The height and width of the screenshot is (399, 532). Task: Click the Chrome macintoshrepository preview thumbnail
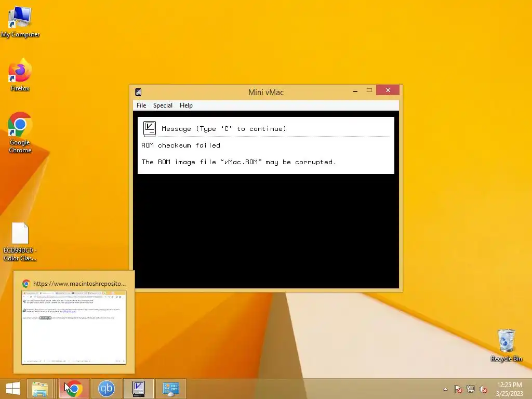click(x=74, y=327)
